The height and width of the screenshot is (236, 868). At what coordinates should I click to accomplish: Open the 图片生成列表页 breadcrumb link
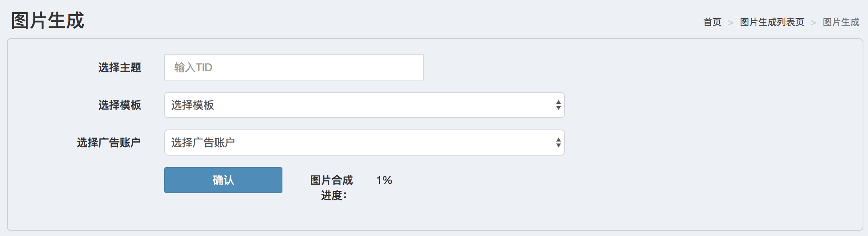coord(772,22)
